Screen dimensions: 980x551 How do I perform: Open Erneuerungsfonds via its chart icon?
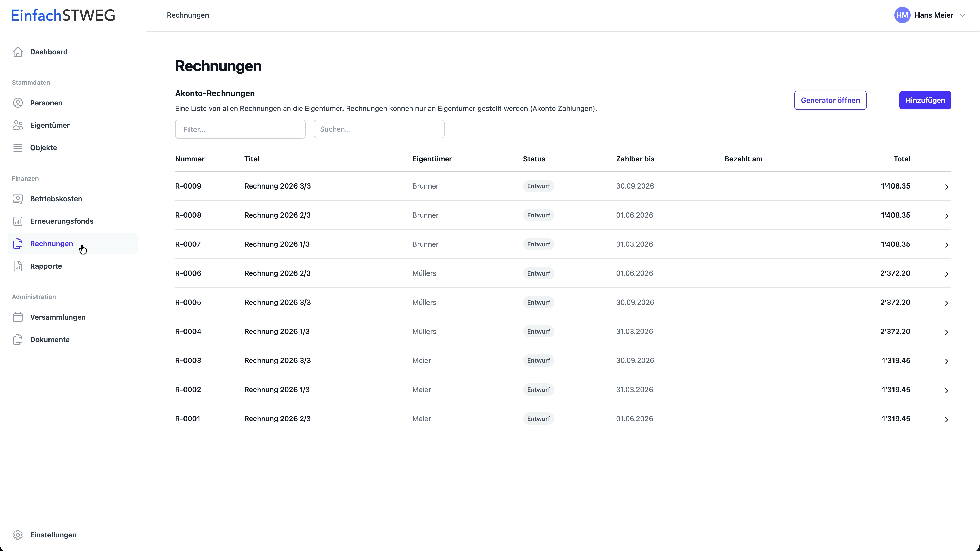coord(18,221)
